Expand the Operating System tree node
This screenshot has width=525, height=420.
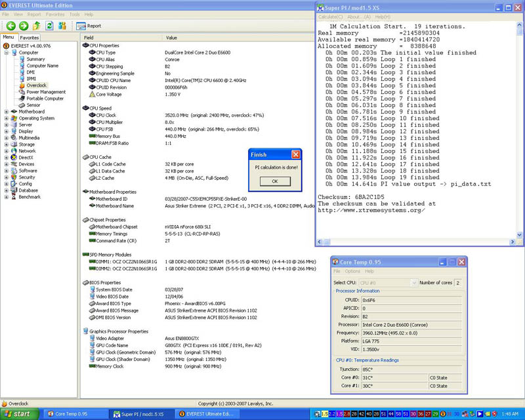[x=7, y=118]
